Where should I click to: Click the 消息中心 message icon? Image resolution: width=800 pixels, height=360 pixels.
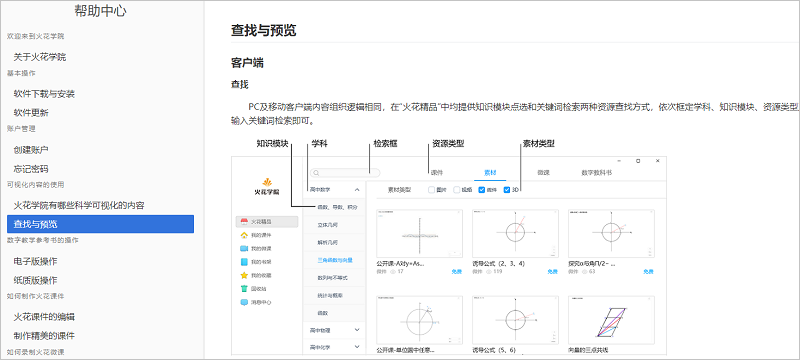244,302
